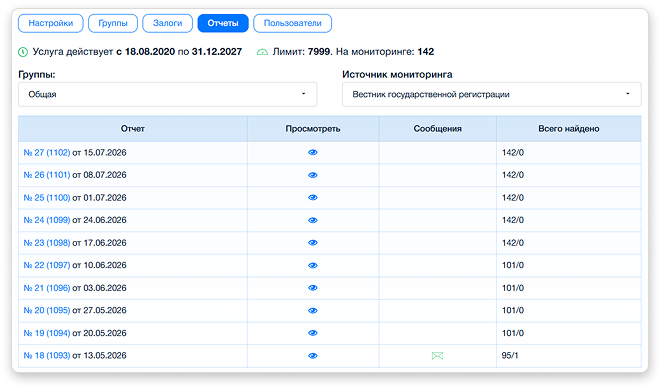662x389 pixels.
Task: Open link № 26 (1101)
Action: [47, 175]
